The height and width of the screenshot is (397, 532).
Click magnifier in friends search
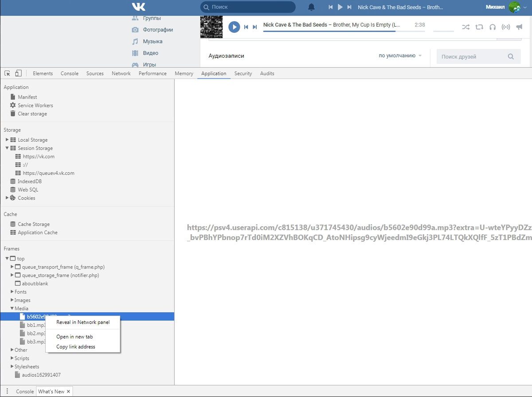(511, 57)
